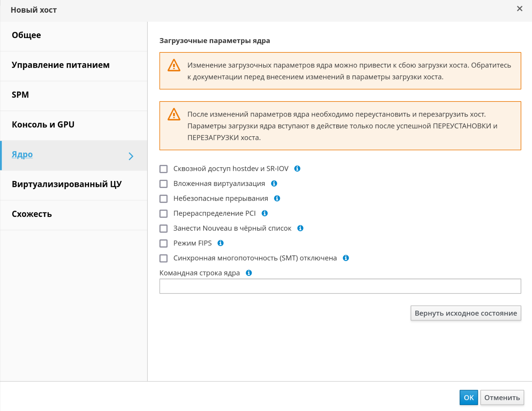Image resolution: width=532 pixels, height=411 pixels.
Task: Enable Сквозной доступ hostdev и SR-IOV checkbox
Action: (163, 169)
